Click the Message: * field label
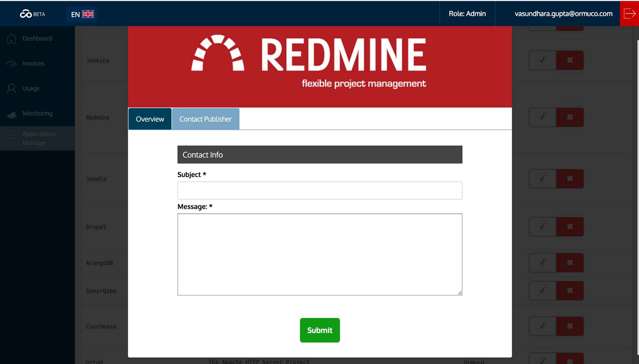This screenshot has width=639, height=364. pyautogui.click(x=195, y=207)
